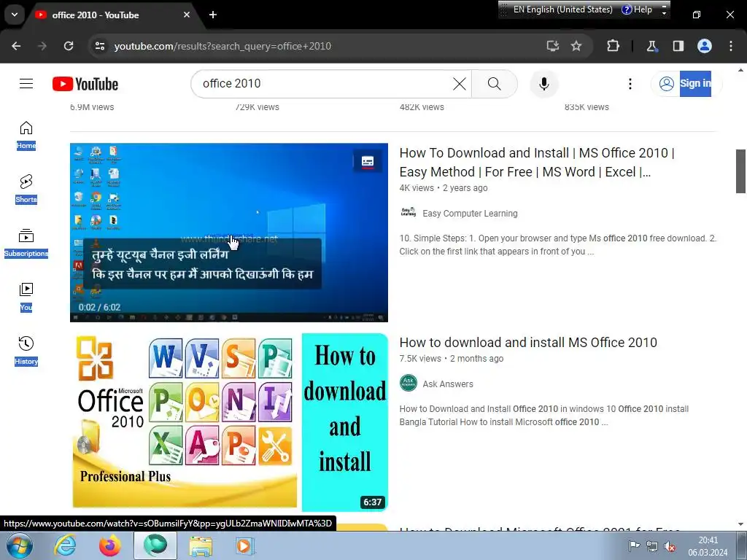The height and width of the screenshot is (560, 747).
Task: Submit search with the magnifier button
Action: coord(494,84)
